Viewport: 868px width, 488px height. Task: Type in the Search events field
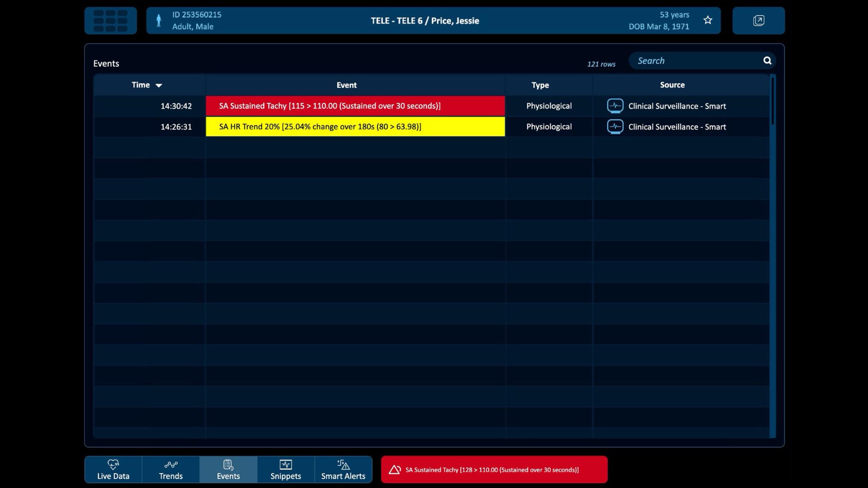click(x=695, y=61)
